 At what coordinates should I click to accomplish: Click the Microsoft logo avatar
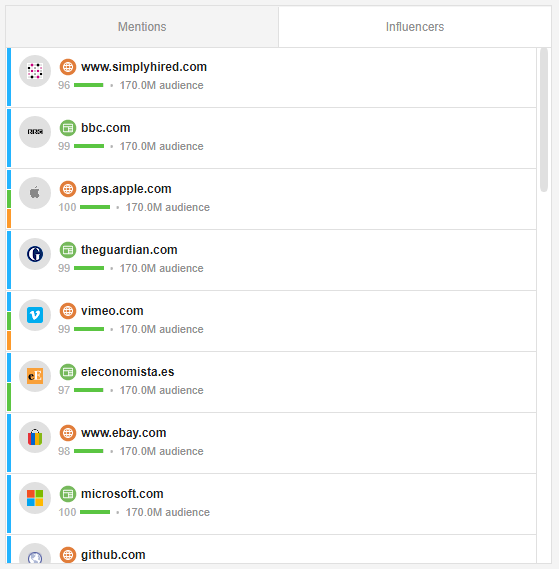pos(35,498)
